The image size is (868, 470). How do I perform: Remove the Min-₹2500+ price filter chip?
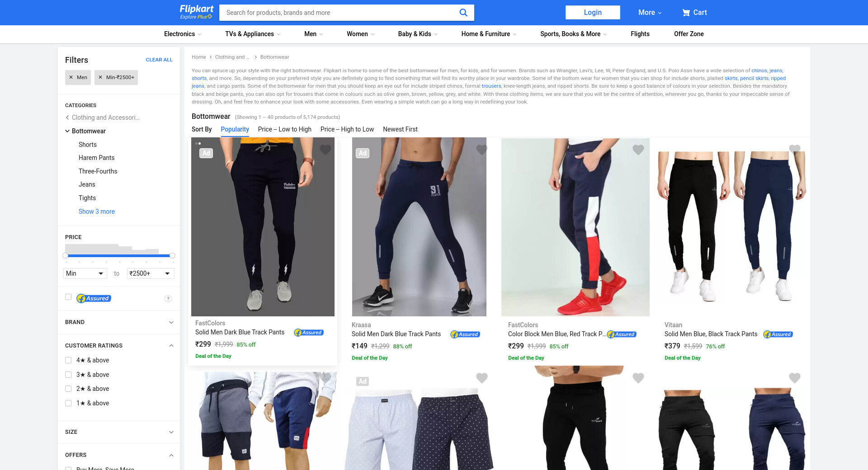coord(100,77)
